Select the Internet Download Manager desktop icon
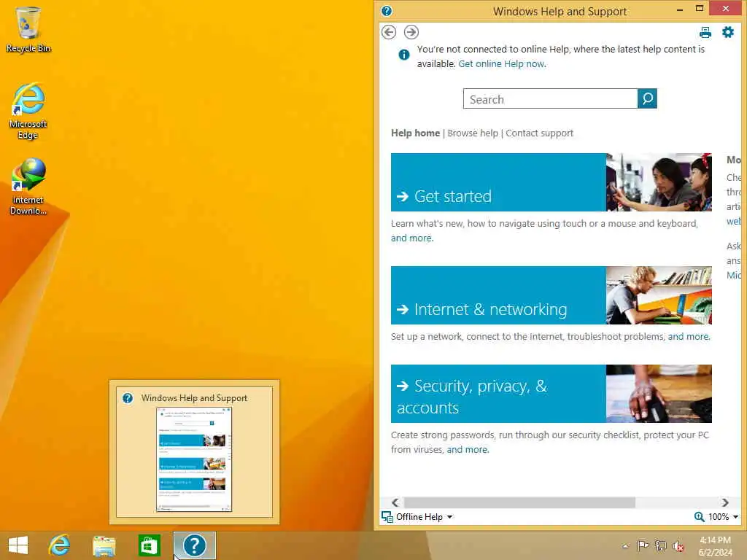Image resolution: width=747 pixels, height=560 pixels. click(28, 187)
